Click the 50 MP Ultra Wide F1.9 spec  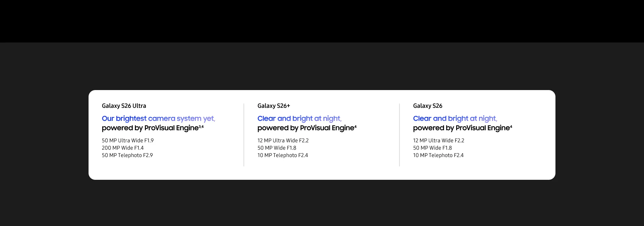tap(127, 141)
